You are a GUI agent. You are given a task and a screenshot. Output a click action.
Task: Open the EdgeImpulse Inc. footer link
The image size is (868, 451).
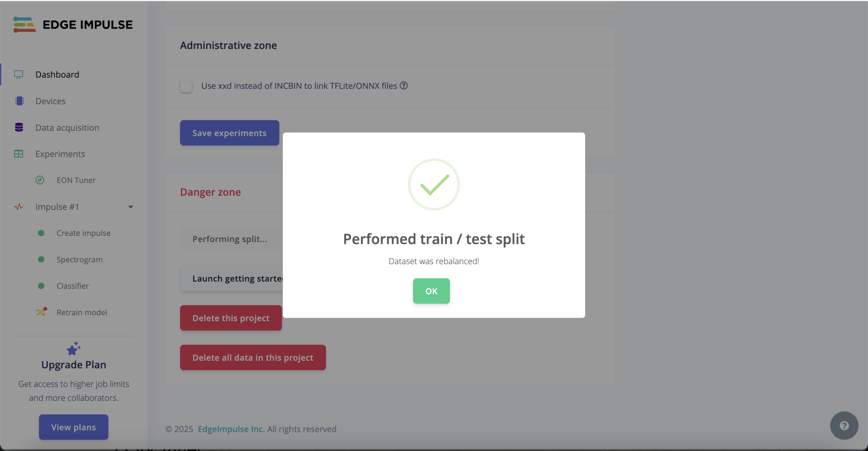click(x=231, y=429)
